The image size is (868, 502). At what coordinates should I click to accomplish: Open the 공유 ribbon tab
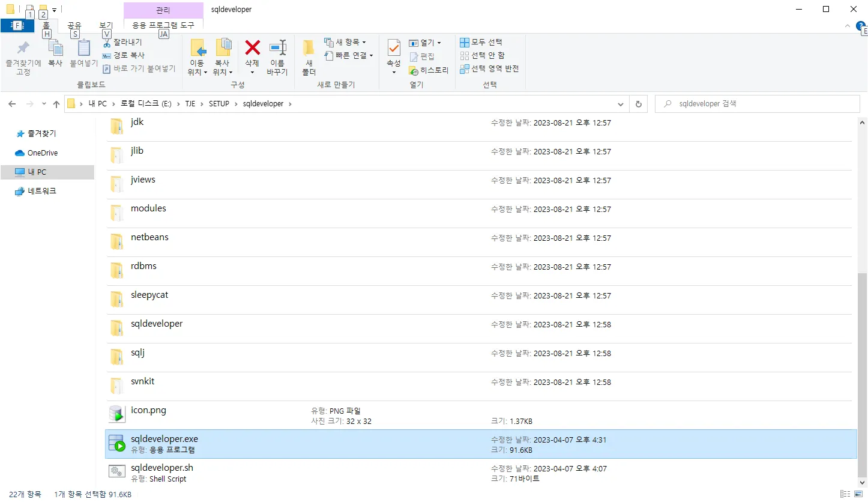point(74,26)
